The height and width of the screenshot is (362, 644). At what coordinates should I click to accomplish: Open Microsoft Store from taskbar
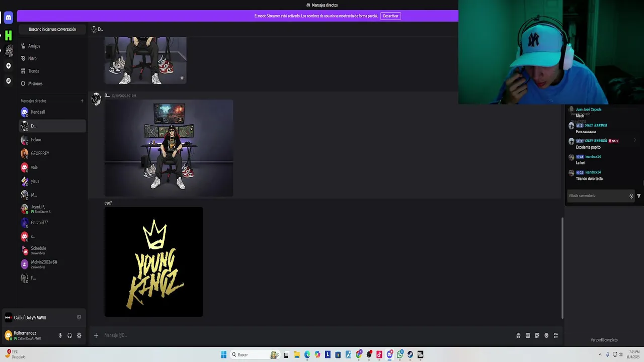click(338, 354)
